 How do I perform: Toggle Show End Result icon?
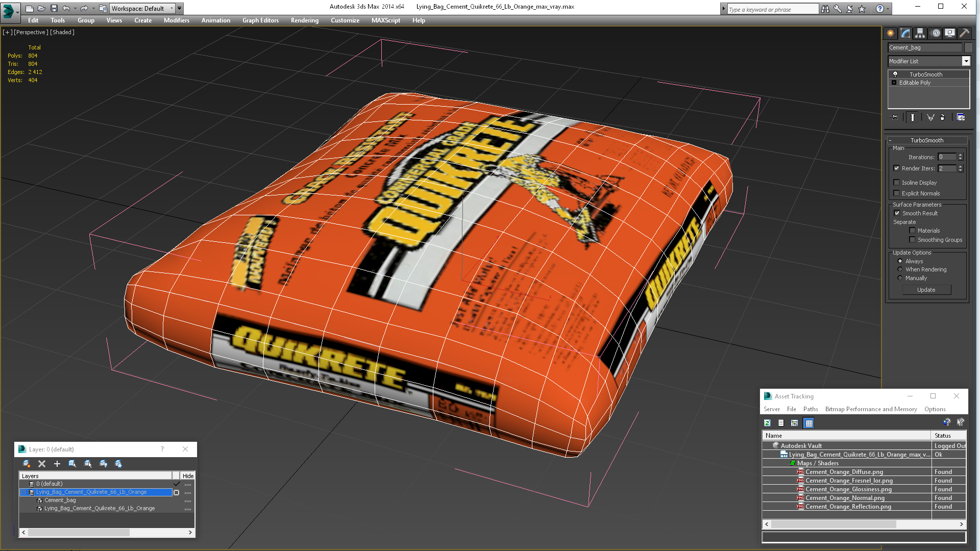pyautogui.click(x=913, y=117)
